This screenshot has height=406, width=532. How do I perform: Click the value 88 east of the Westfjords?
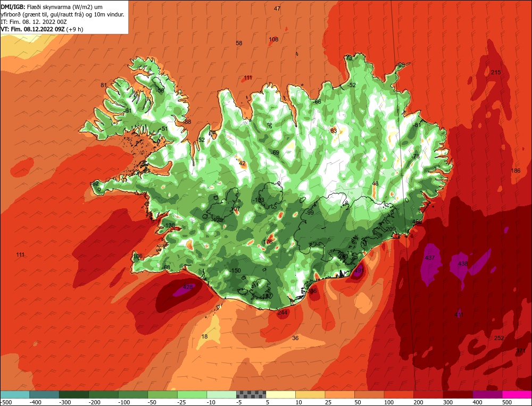pos(188,122)
